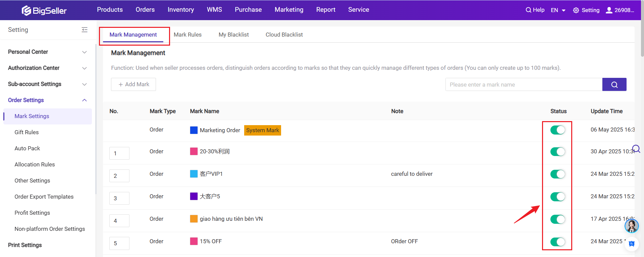This screenshot has height=257, width=644.
Task: Open the EN language dropdown
Action: point(558,10)
